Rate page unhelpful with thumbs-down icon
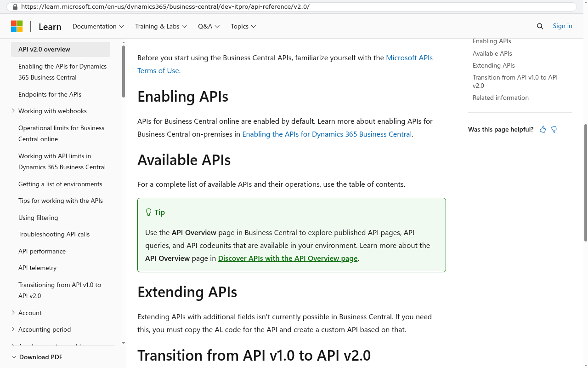 pos(554,130)
